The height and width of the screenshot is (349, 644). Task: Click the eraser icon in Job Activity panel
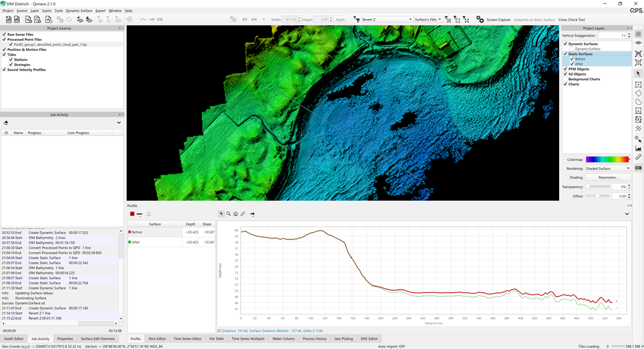(6, 123)
